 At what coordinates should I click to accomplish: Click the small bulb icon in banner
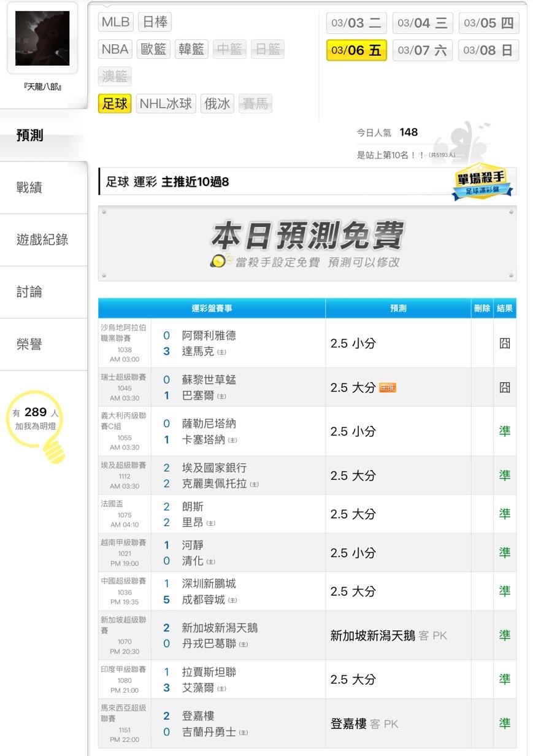click(220, 261)
